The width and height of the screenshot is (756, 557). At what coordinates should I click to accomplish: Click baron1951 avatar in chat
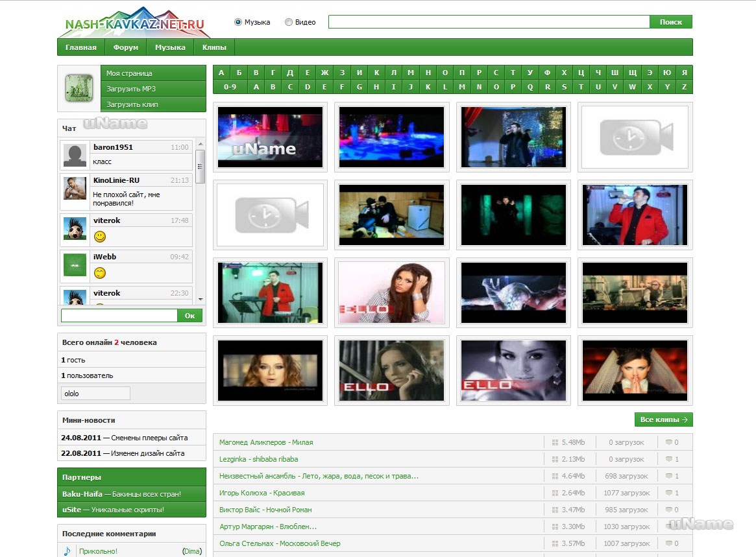pos(75,155)
